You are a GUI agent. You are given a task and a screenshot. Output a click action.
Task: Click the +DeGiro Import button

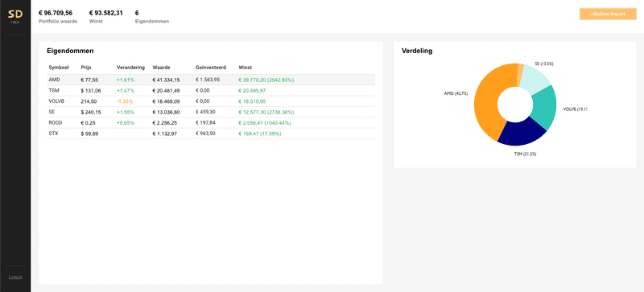pyautogui.click(x=608, y=14)
